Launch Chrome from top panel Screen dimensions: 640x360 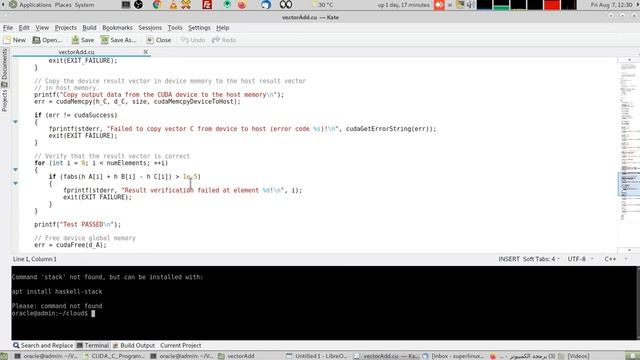(157, 5)
